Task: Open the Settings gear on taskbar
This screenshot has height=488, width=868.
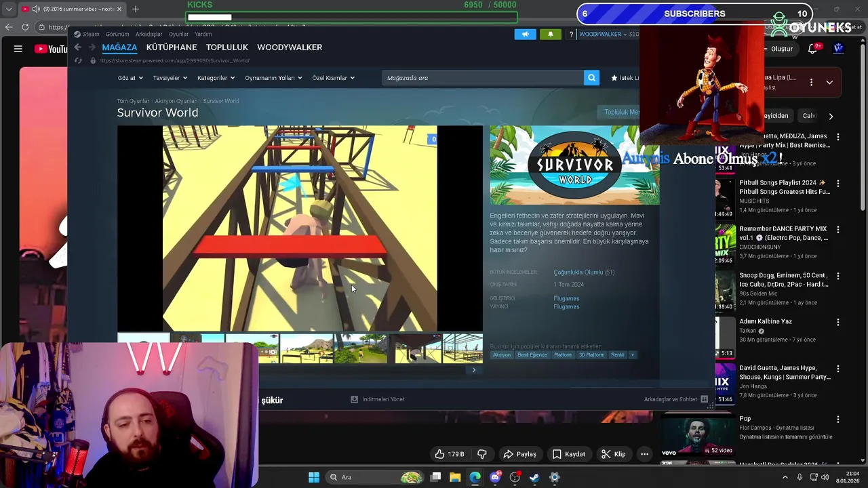Action: click(554, 477)
